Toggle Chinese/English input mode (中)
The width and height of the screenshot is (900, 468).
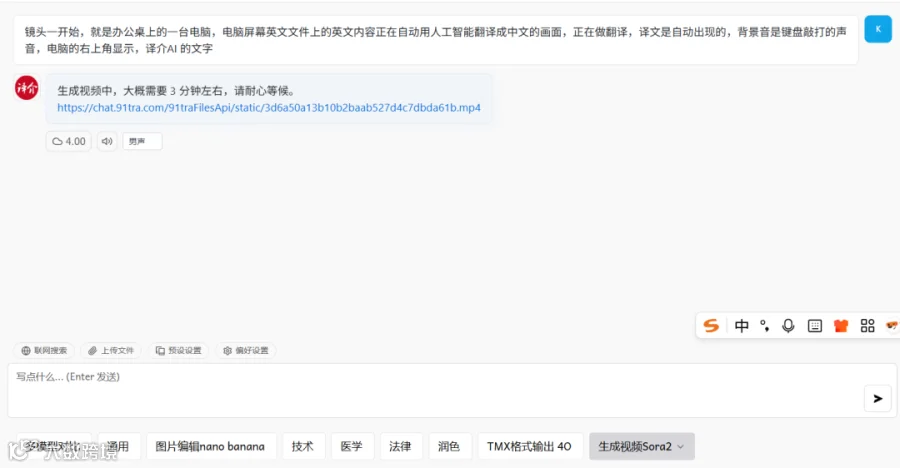click(x=742, y=326)
